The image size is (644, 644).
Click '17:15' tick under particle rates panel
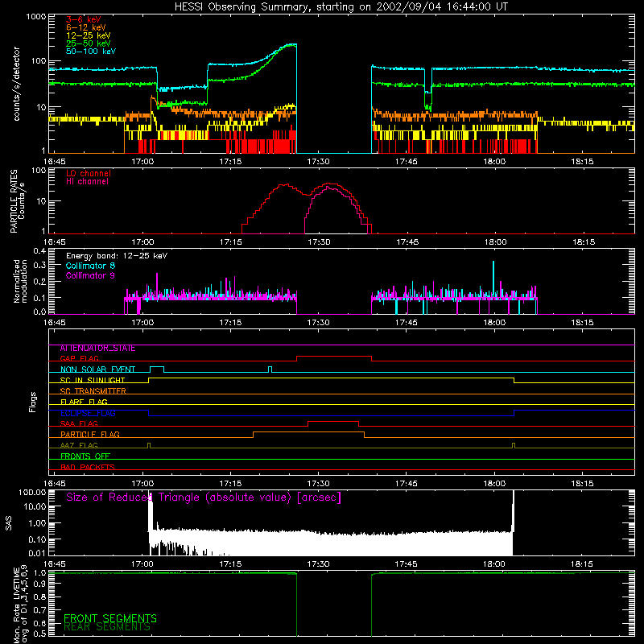231,242
